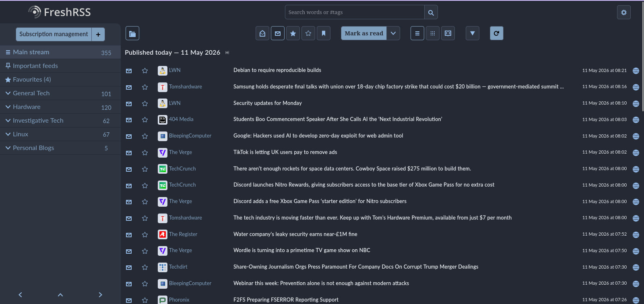Expand General Tech category
Image resolution: width=644 pixels, height=304 pixels.
pyautogui.click(x=8, y=93)
